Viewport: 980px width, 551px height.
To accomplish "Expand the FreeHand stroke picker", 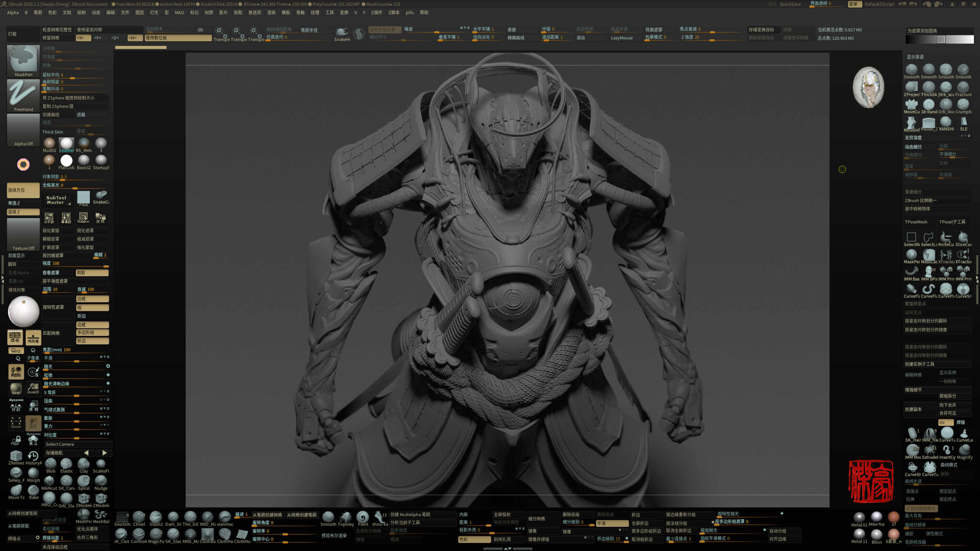I will pyautogui.click(x=23, y=95).
